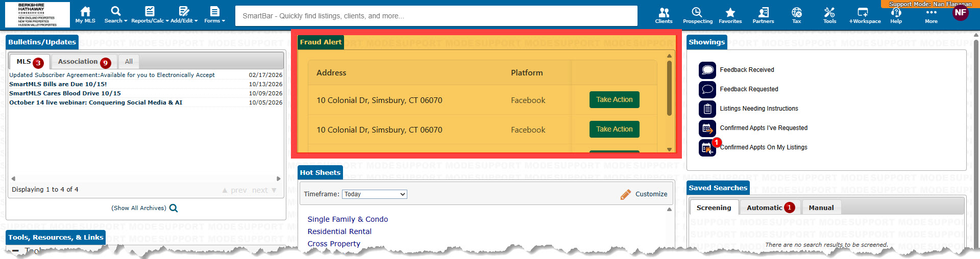Open the Tools icon
Viewport: 980px width, 259px height.
[x=829, y=15]
